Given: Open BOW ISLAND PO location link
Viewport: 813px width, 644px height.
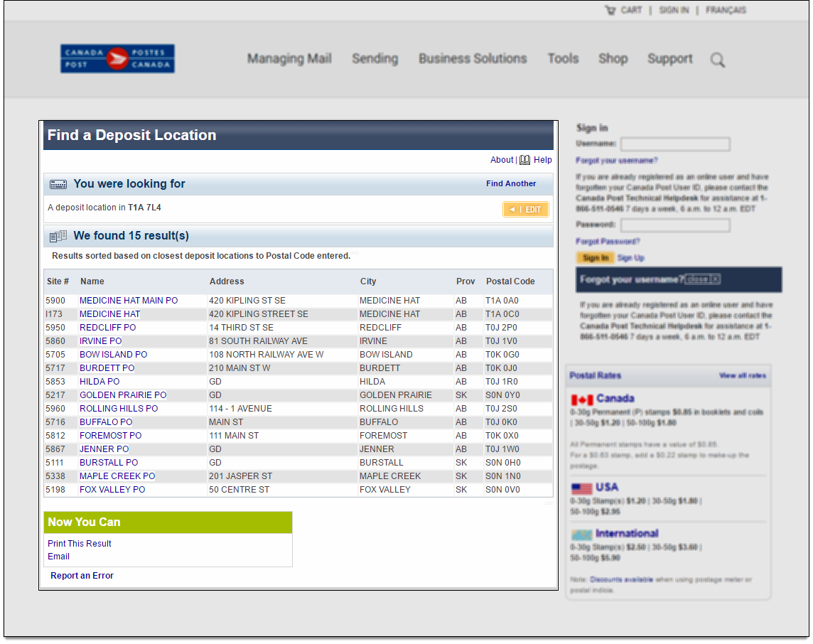Looking at the screenshot, I should pos(113,355).
